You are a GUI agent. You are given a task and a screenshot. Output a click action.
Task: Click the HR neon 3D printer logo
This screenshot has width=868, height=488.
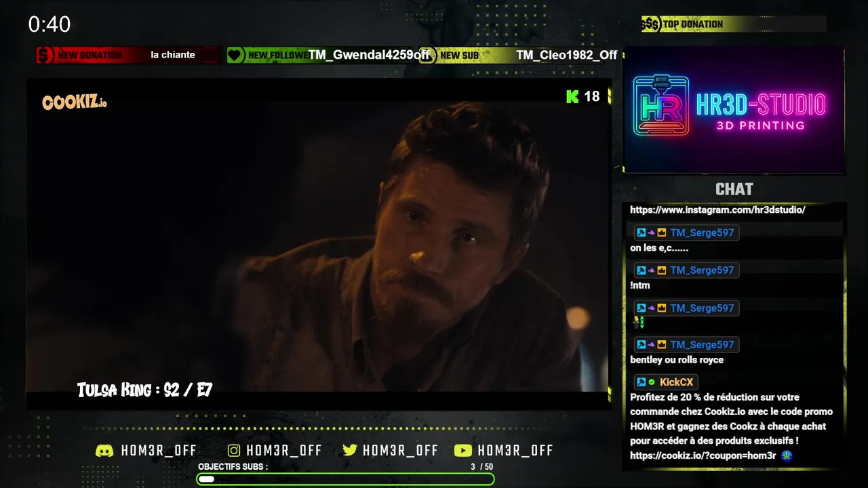(660, 105)
